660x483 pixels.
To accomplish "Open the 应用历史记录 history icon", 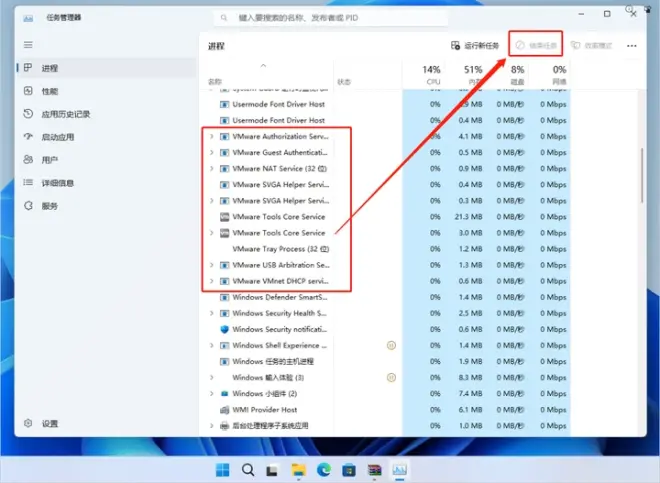I will tap(28, 114).
